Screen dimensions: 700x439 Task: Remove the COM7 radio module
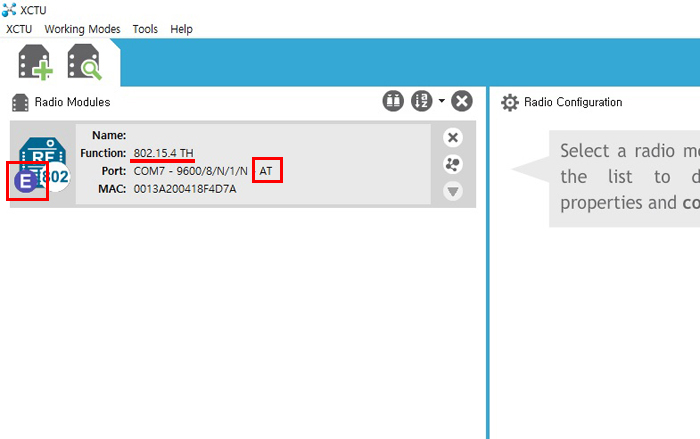click(453, 138)
